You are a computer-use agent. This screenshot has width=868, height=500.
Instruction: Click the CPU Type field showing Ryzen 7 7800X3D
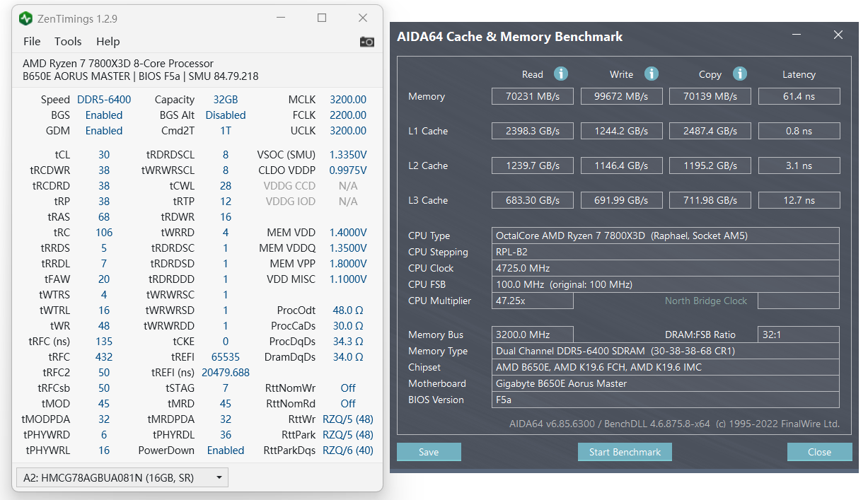(665, 236)
